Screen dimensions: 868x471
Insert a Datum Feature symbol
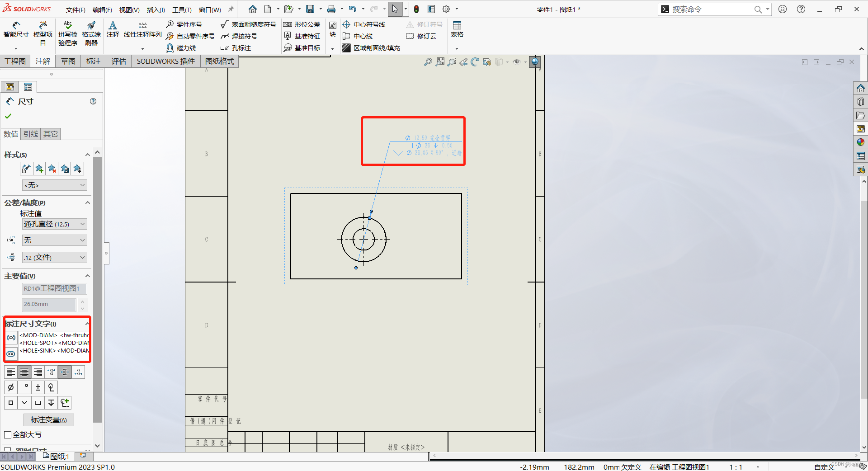(x=302, y=36)
